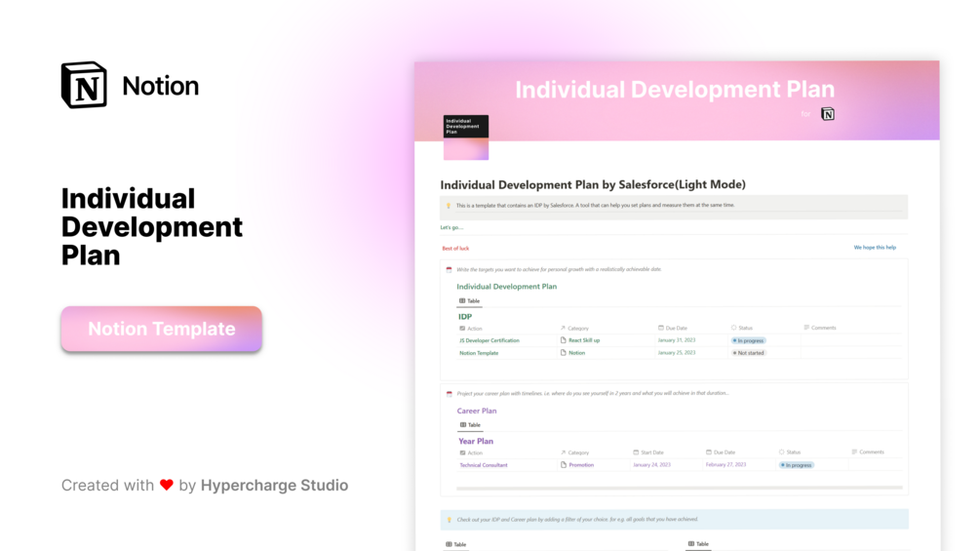Viewport: 980px width, 551px height.
Task: Click the Status column header in Year Plan
Action: click(790, 452)
